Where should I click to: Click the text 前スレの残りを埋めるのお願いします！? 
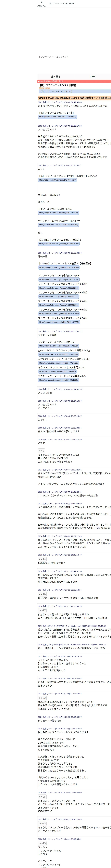[x=59, y=431]
